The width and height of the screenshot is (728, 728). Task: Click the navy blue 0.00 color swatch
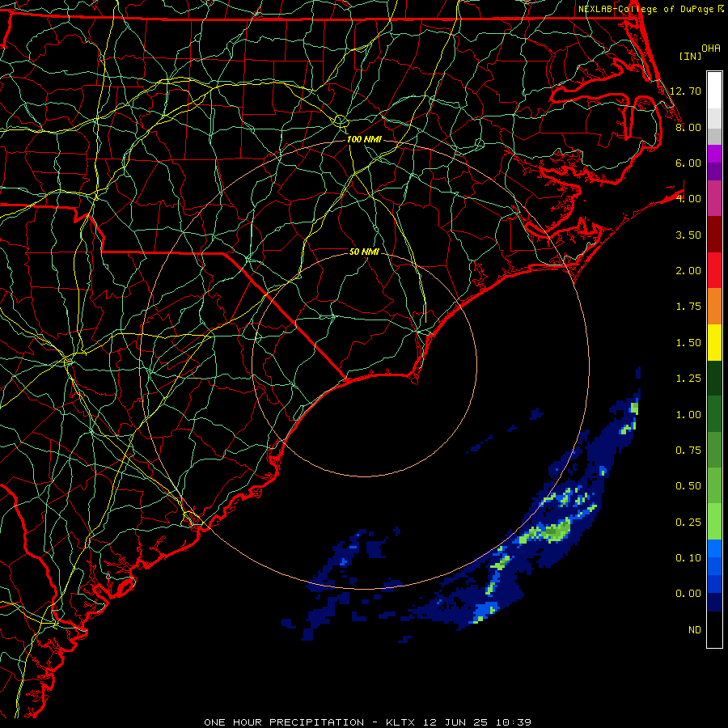pyautogui.click(x=714, y=603)
